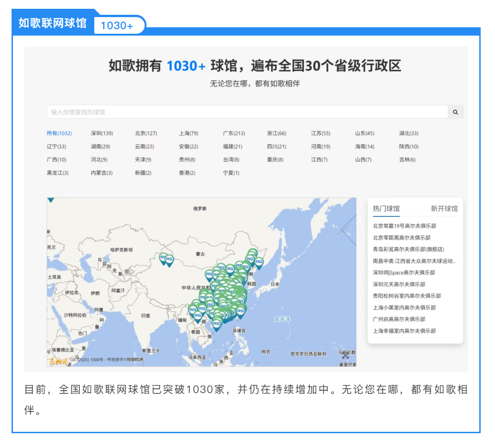
Task: Click the 1030+ badge tab at top
Action: pos(117,26)
